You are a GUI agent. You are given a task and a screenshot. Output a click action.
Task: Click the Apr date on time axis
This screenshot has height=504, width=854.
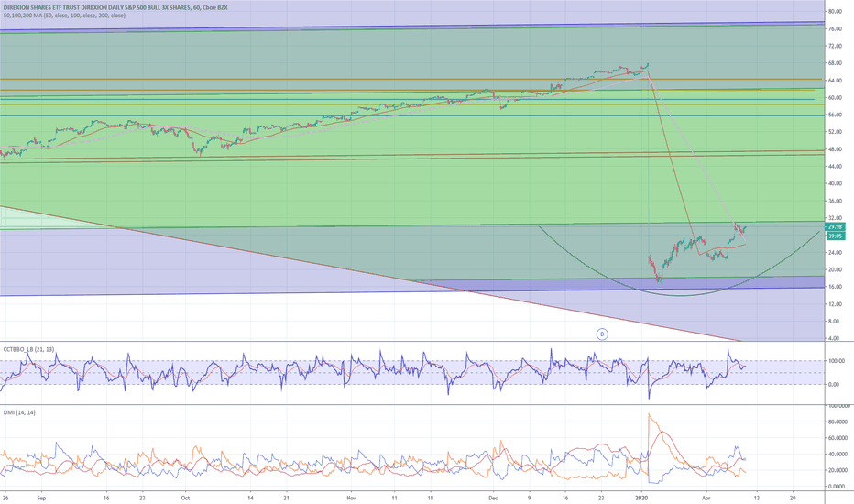click(x=706, y=498)
